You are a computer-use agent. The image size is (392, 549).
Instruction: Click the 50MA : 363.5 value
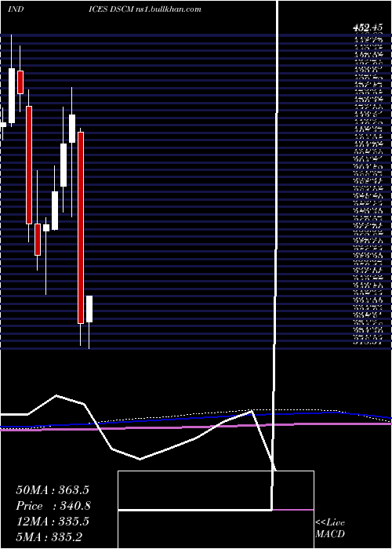(53, 490)
